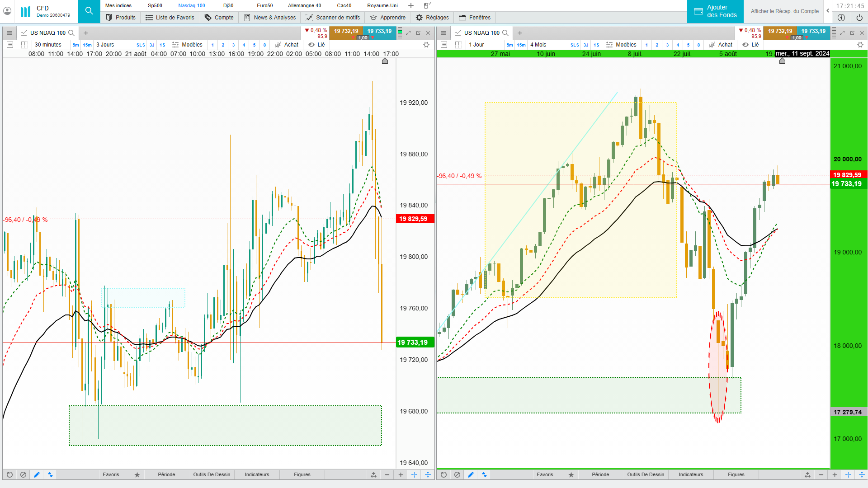Select the Nasdaq 100 index tab
Screen dimensions: 868x488
tap(191, 5)
